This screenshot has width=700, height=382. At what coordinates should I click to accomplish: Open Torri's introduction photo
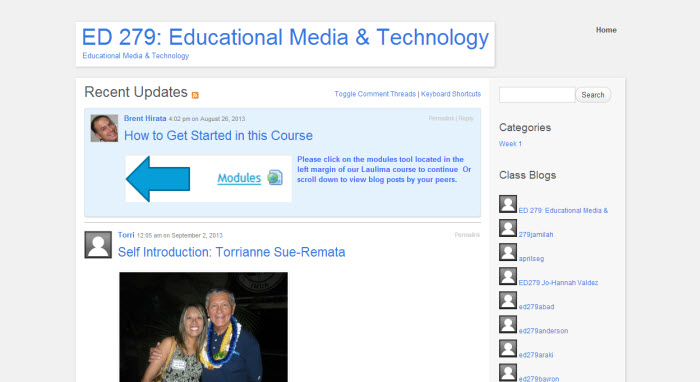point(204,327)
